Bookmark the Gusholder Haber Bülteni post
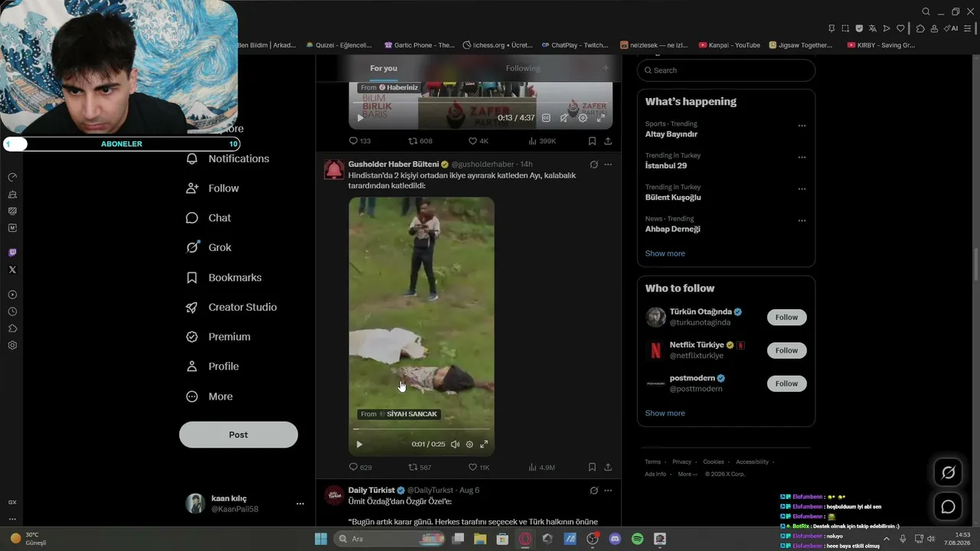Viewport: 980px width, 551px height. (592, 467)
